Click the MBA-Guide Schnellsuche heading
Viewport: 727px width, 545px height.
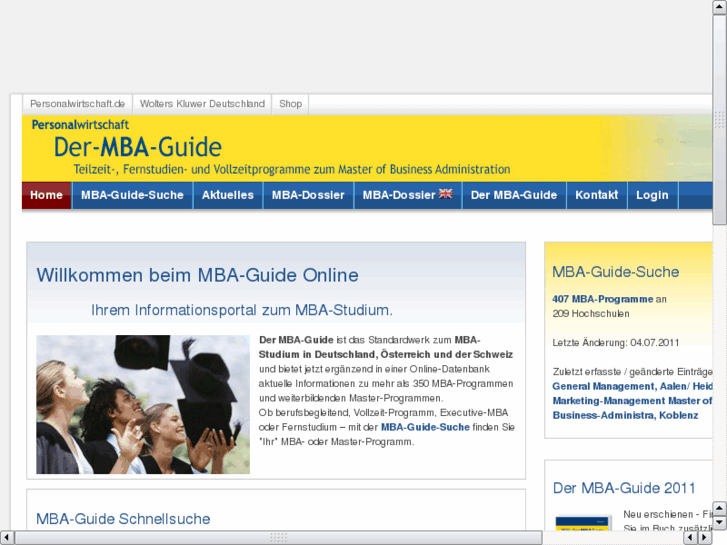pyautogui.click(x=123, y=519)
